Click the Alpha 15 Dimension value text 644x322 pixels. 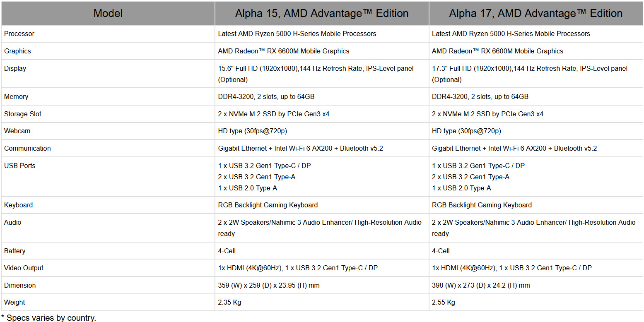[268, 285]
